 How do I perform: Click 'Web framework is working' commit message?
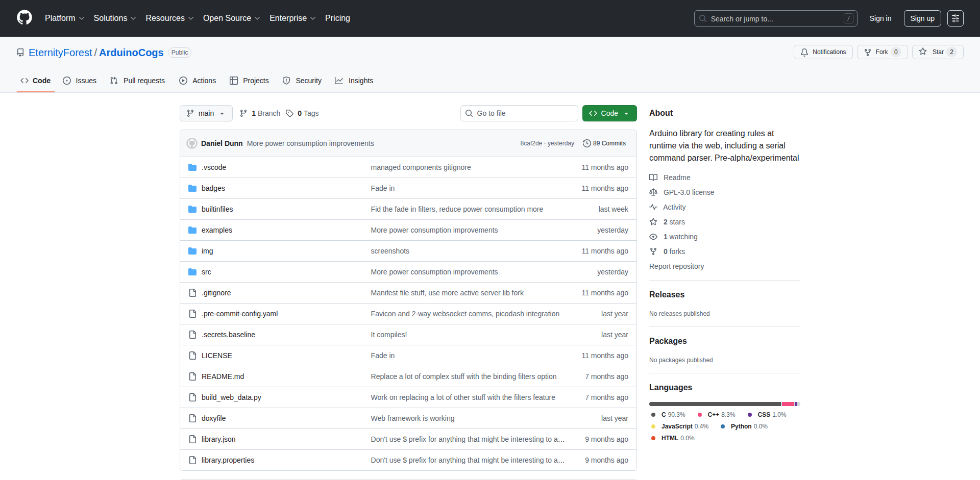412,418
